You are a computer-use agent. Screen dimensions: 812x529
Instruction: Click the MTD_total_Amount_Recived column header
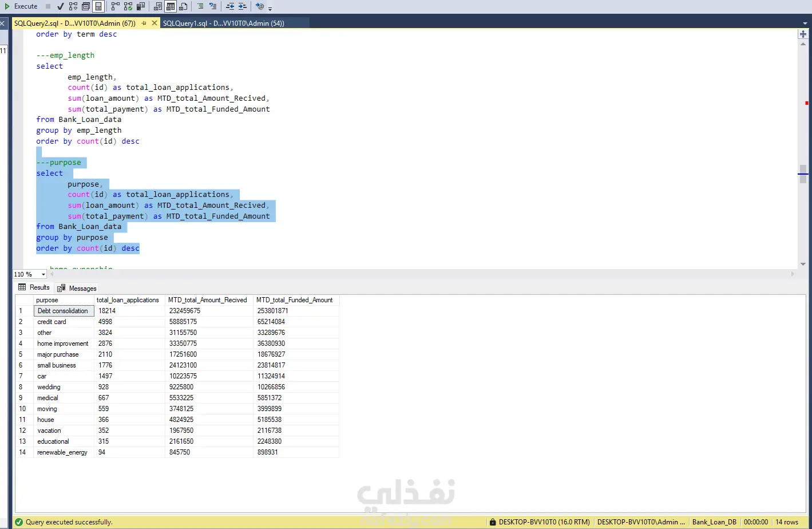coord(209,300)
